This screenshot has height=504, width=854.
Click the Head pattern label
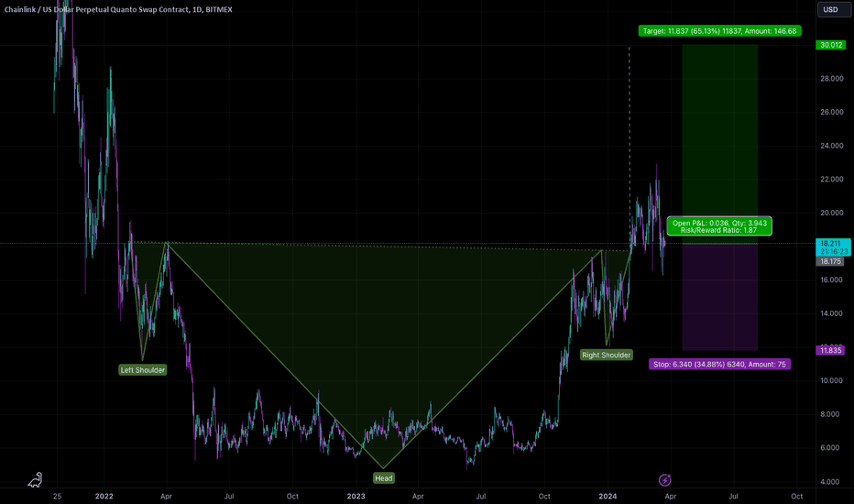pyautogui.click(x=383, y=477)
